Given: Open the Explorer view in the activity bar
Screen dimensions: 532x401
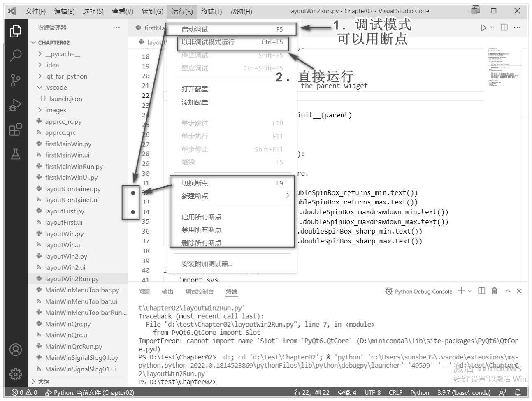Looking at the screenshot, I should (16, 31).
